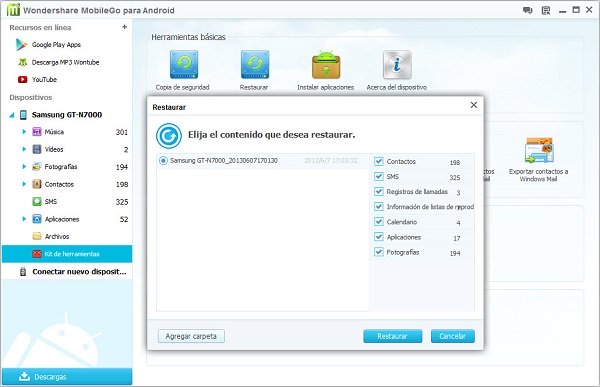
Task: Click the Wondershare MobileGo logo
Action: pos(13,10)
